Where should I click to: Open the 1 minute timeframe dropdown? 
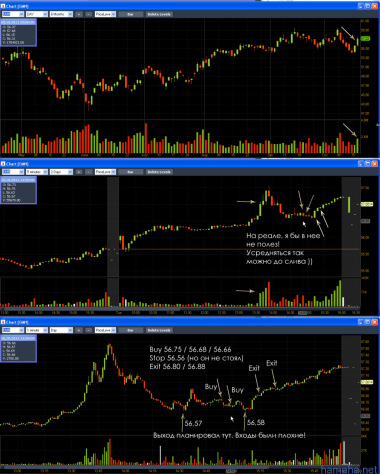37,330
